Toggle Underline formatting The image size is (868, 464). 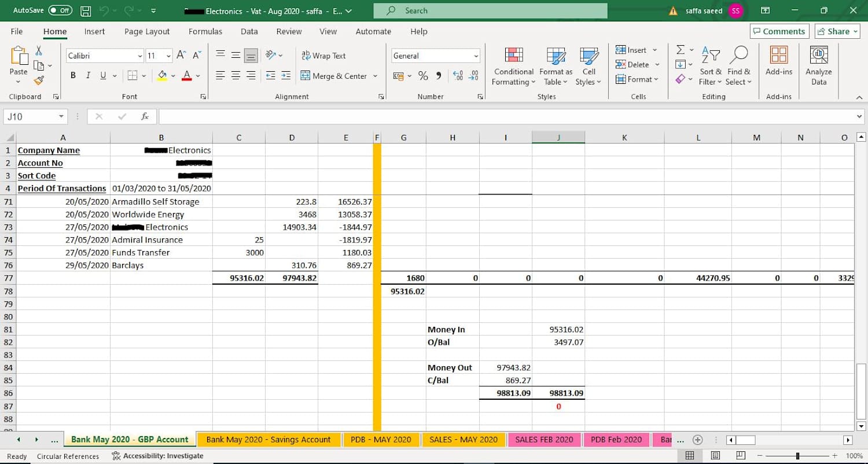click(x=103, y=76)
